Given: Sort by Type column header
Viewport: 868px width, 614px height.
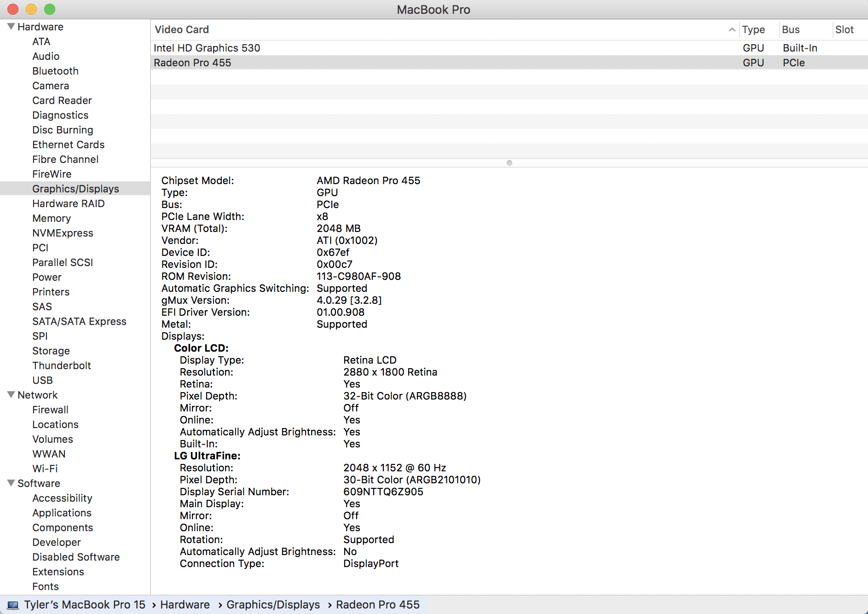Looking at the screenshot, I should pyautogui.click(x=753, y=29).
